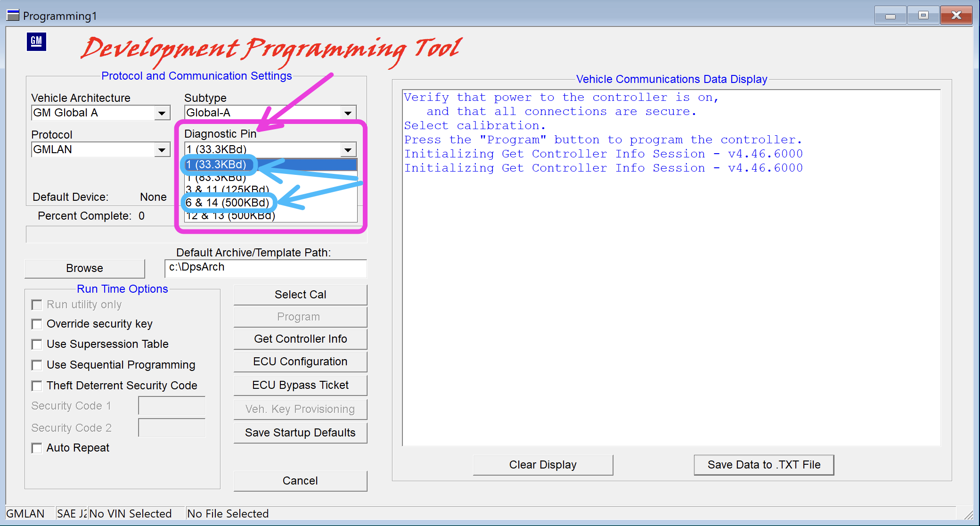The image size is (980, 526).
Task: Enable Override security key checkbox
Action: tap(36, 324)
